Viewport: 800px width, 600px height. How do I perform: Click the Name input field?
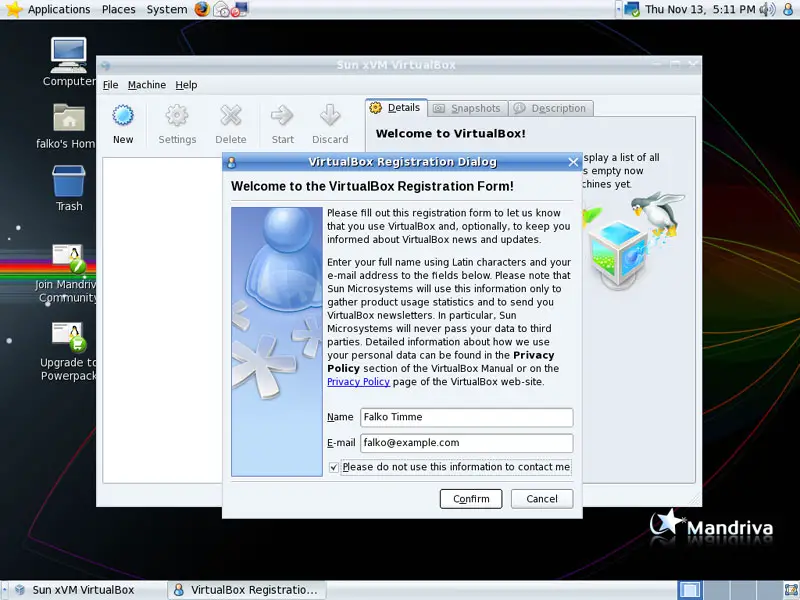[x=466, y=417]
